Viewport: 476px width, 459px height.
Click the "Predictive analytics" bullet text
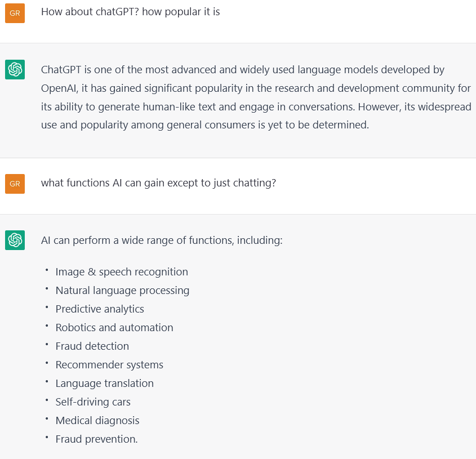coord(100,309)
